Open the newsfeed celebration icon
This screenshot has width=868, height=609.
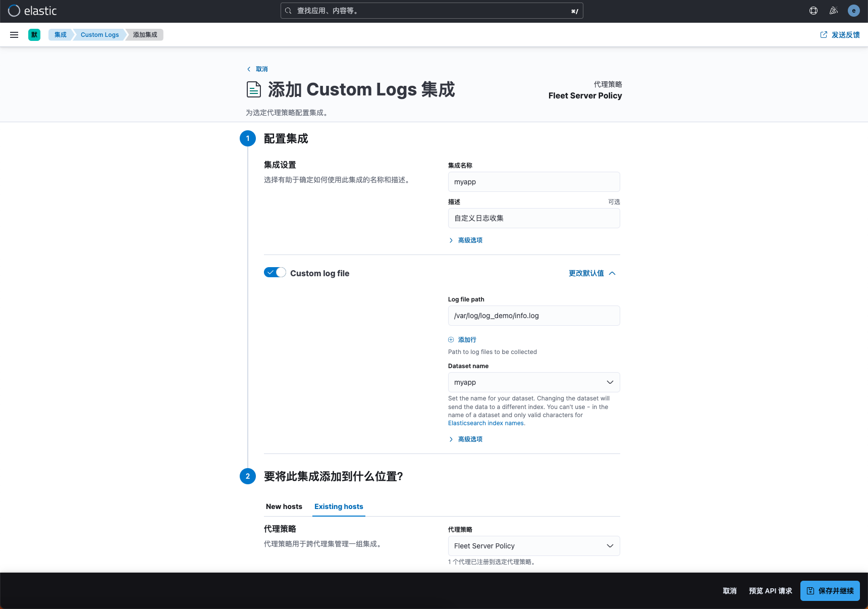click(834, 11)
